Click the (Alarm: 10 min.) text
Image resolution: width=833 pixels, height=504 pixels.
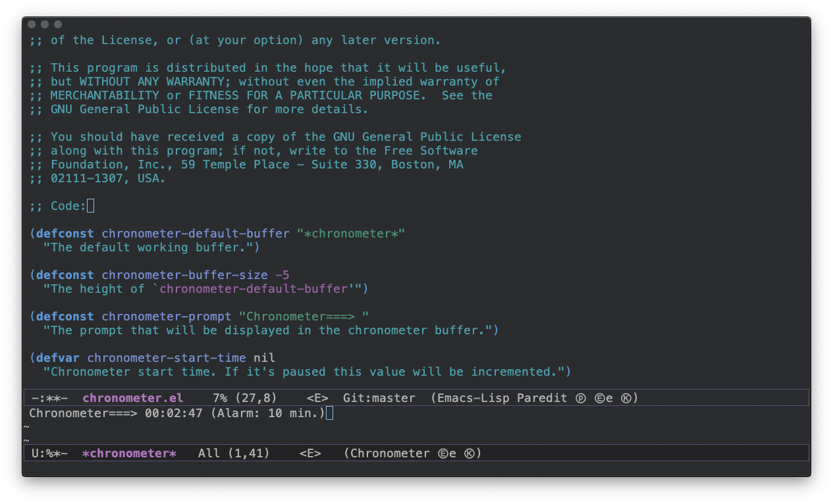coord(268,413)
